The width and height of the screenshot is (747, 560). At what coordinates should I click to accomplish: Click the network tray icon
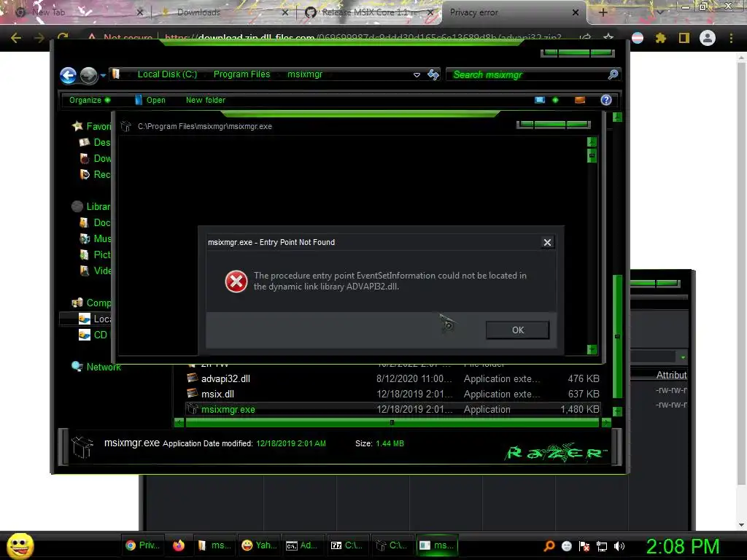[602, 546]
